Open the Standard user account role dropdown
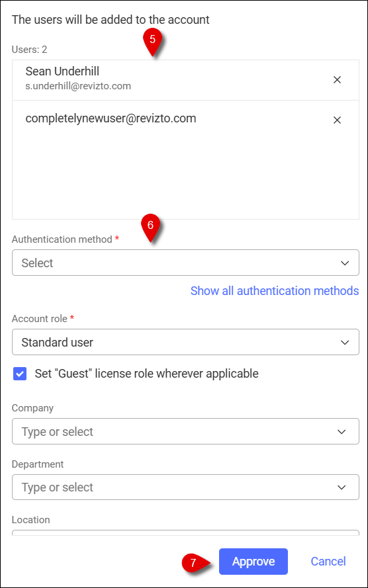The image size is (368, 588). [x=185, y=342]
